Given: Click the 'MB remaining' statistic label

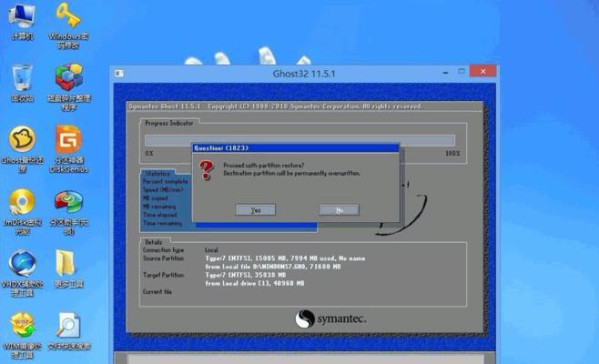Looking at the screenshot, I should (159, 207).
